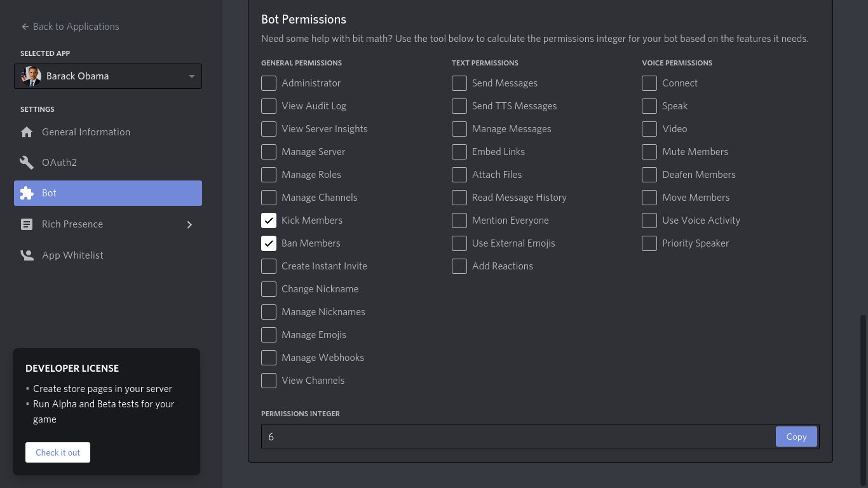Enable the Manage Emojis checkbox
The image size is (868, 488).
269,335
